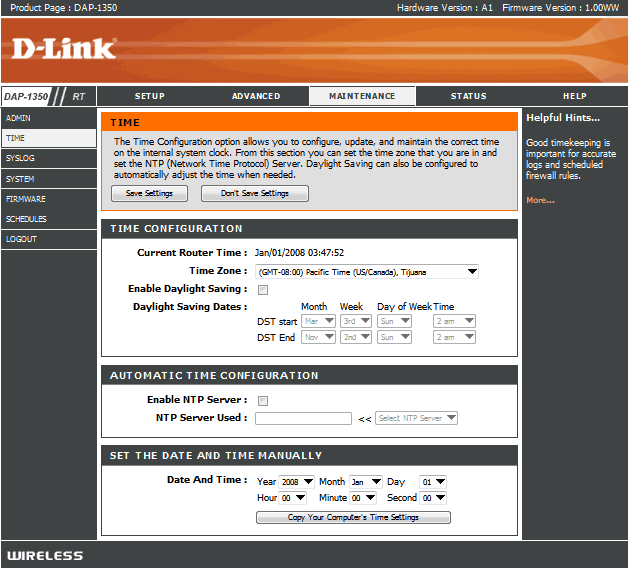Image resolution: width=628 pixels, height=568 pixels.
Task: Open the More... helpful hints link
Action: coord(540,200)
